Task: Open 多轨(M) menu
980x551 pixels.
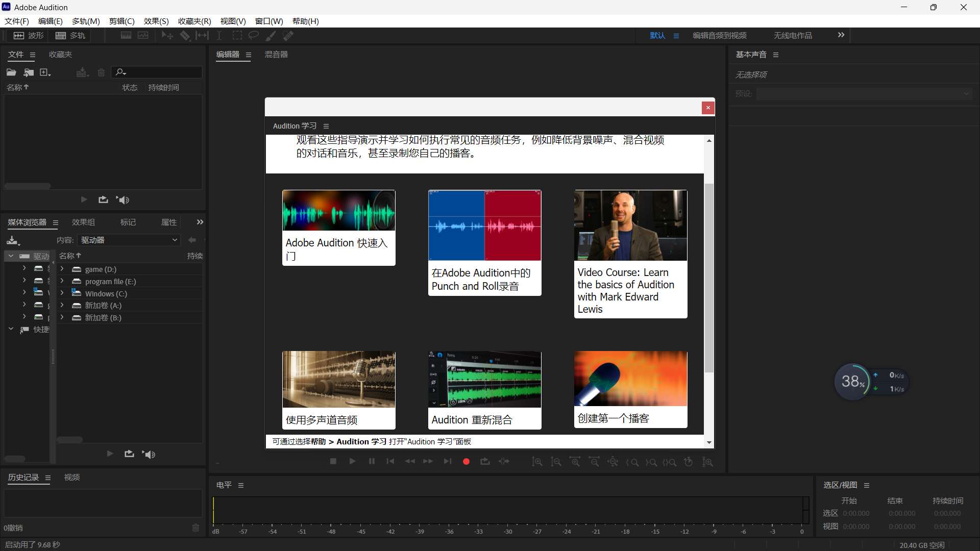Action: pos(86,21)
